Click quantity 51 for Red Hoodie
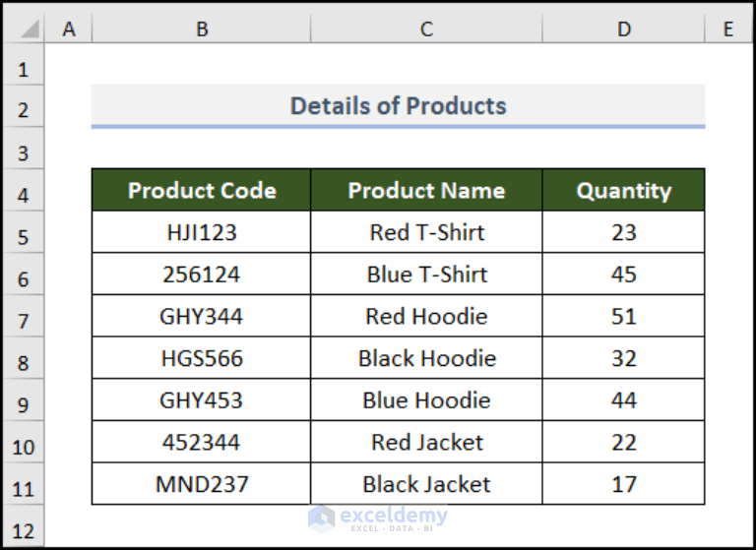Screen dimensions: 756x550 (x=623, y=316)
